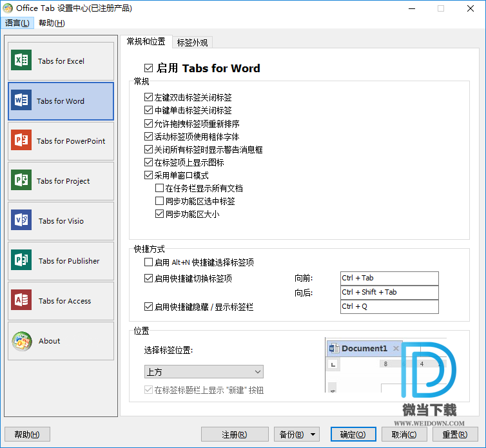Open the 选择标签位置 dropdown showing 上方
Image resolution: width=486 pixels, height=448 pixels.
[204, 372]
